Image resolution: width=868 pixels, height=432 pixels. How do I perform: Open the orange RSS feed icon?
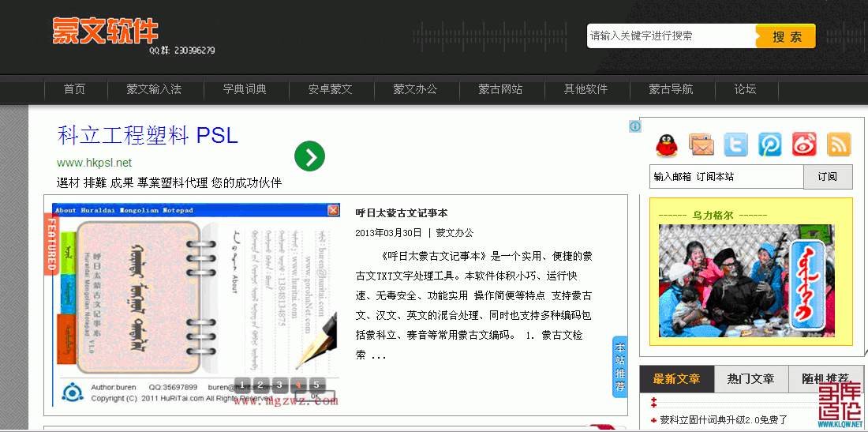(x=839, y=145)
